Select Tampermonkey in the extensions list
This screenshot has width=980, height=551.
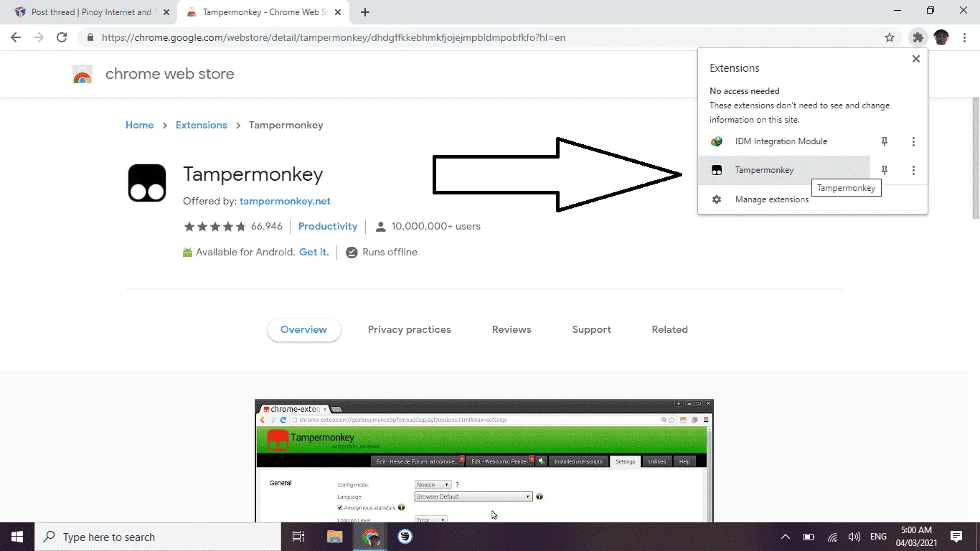tap(783, 170)
